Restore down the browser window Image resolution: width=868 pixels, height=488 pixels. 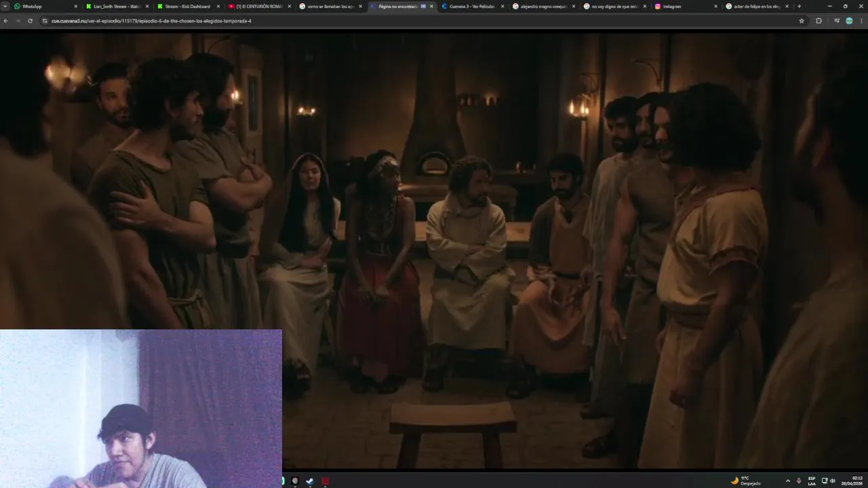coord(845,6)
